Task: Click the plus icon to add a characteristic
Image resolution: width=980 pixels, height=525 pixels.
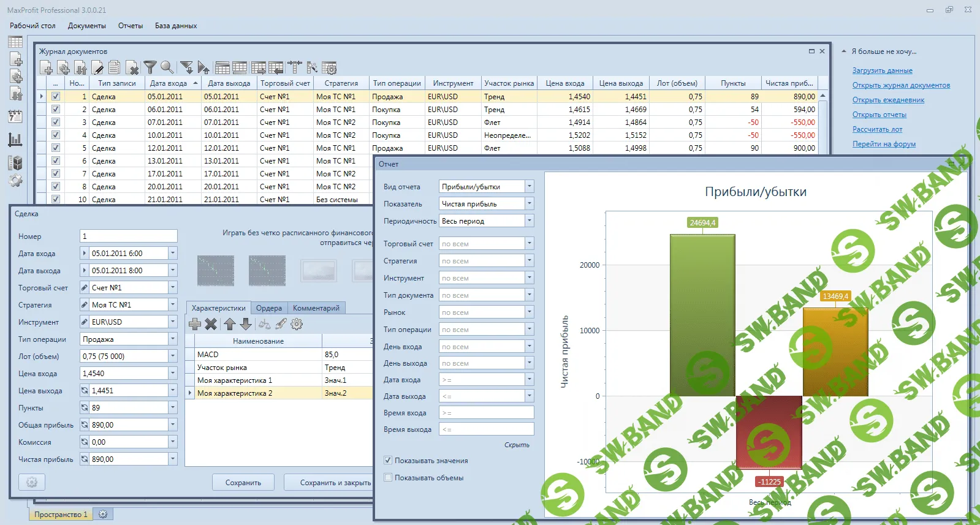Action: click(195, 324)
